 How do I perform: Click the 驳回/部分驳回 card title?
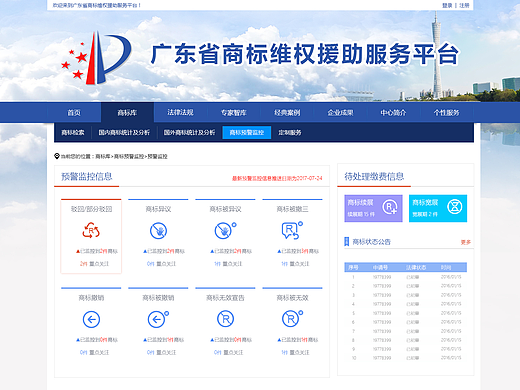(x=91, y=209)
